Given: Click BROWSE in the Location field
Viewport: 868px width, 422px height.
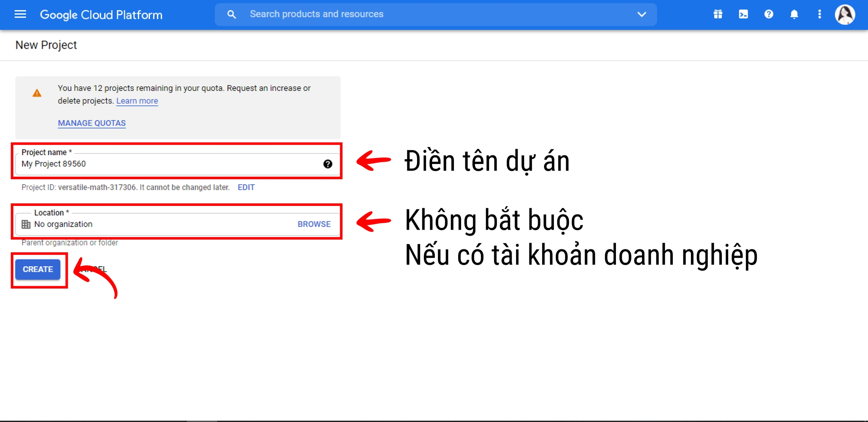Looking at the screenshot, I should tap(314, 224).
